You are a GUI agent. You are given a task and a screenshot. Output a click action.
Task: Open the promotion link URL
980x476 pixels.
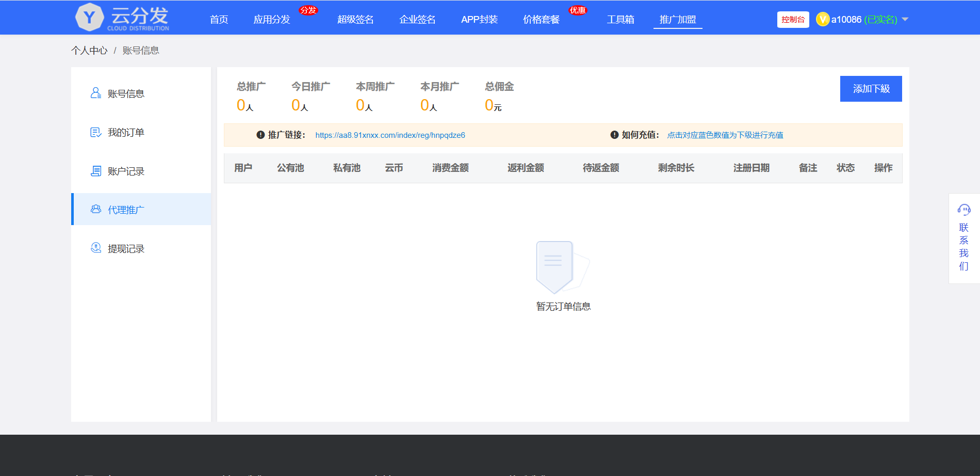pyautogui.click(x=390, y=135)
